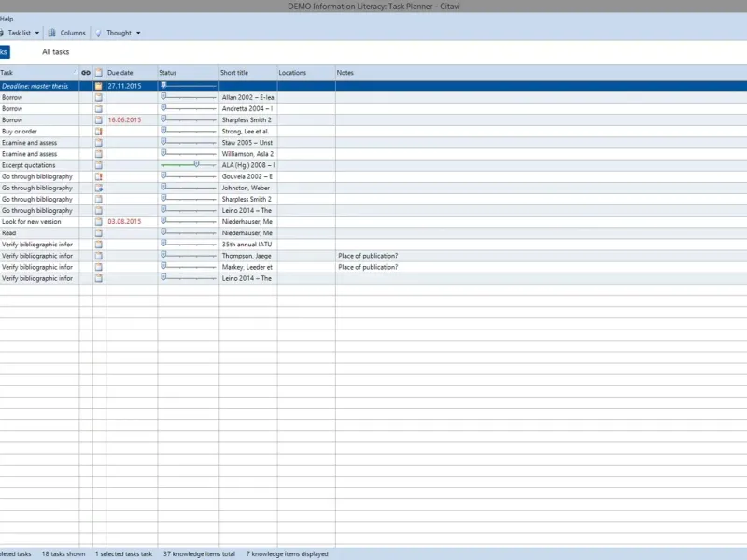Sort by the Locations column header
Image resolution: width=747 pixels, height=560 pixels.
(x=306, y=73)
